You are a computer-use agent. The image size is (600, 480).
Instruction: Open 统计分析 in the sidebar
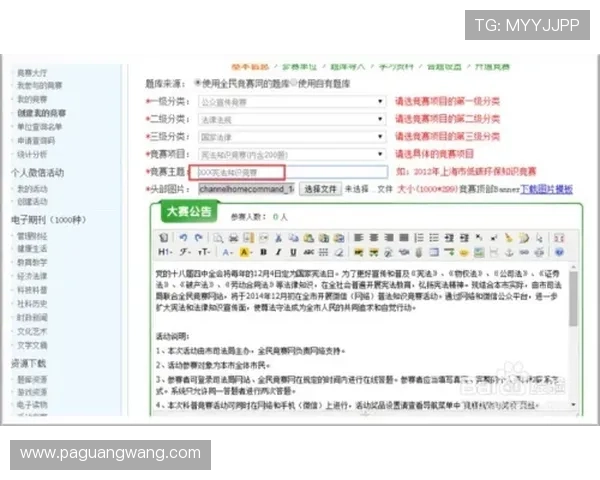tap(32, 154)
